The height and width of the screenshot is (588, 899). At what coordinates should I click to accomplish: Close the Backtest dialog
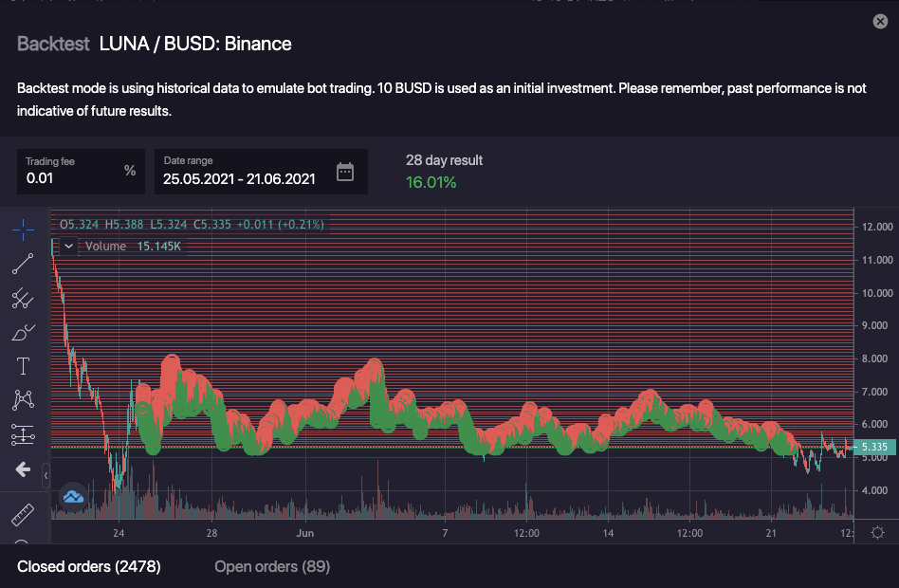(880, 22)
